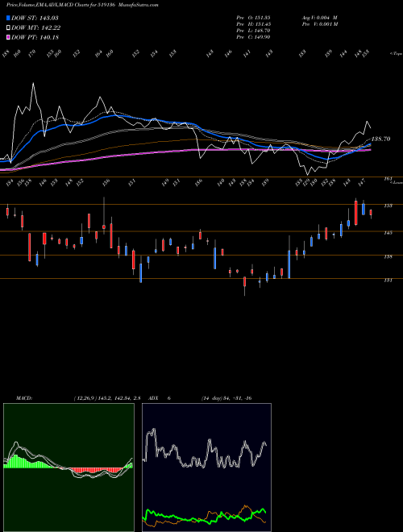The image size is (403, 532).
Task: Click the MACD '(12,26,9) 145.2, 142.34, 2.8' values
Action: pos(107,398)
